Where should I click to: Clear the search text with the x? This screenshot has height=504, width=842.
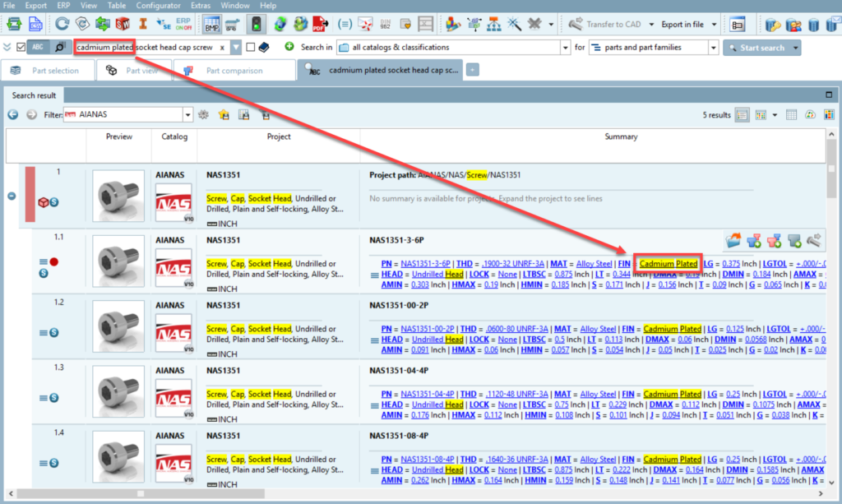[x=222, y=47]
